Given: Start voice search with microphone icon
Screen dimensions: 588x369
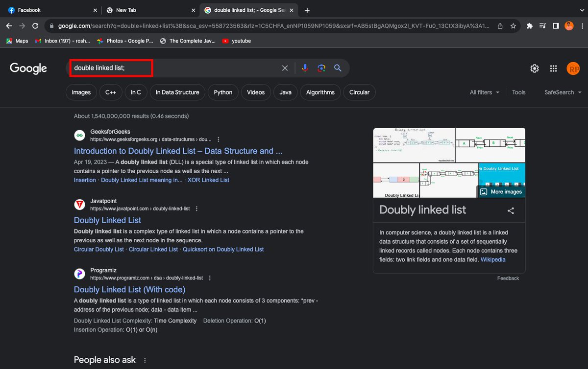Looking at the screenshot, I should 305,68.
